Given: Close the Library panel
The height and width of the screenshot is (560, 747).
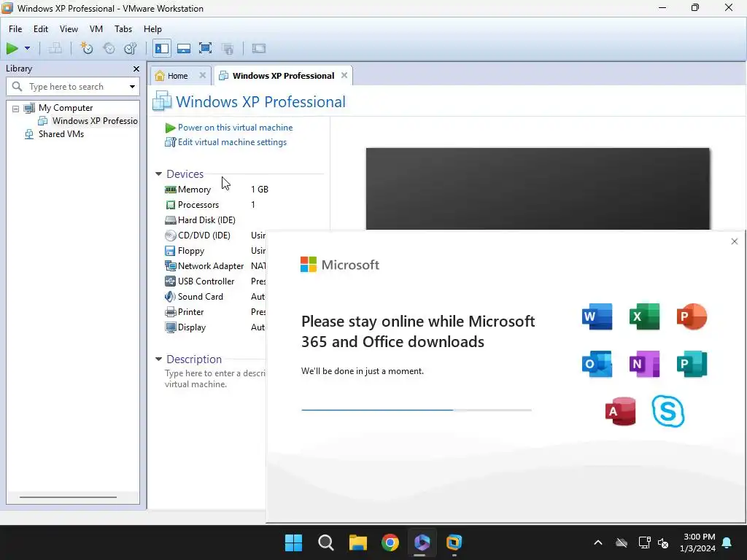Looking at the screenshot, I should [136, 69].
